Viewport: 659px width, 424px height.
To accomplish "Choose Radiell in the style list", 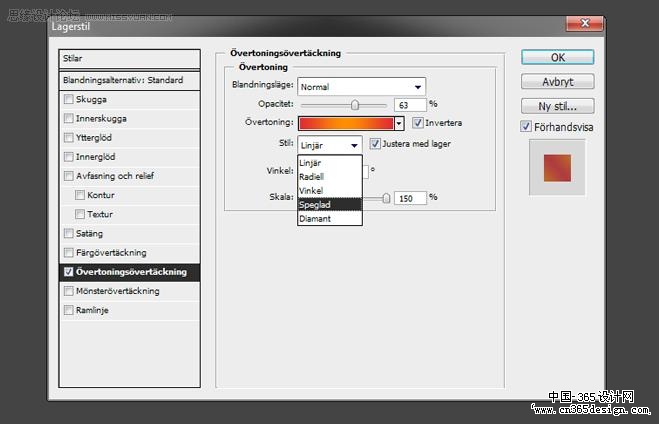I will (330, 176).
